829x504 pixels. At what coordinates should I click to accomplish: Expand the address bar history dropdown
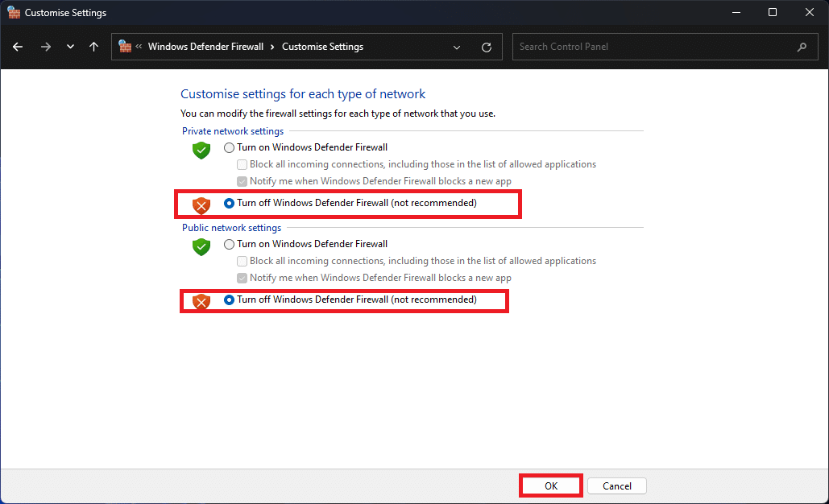458,48
